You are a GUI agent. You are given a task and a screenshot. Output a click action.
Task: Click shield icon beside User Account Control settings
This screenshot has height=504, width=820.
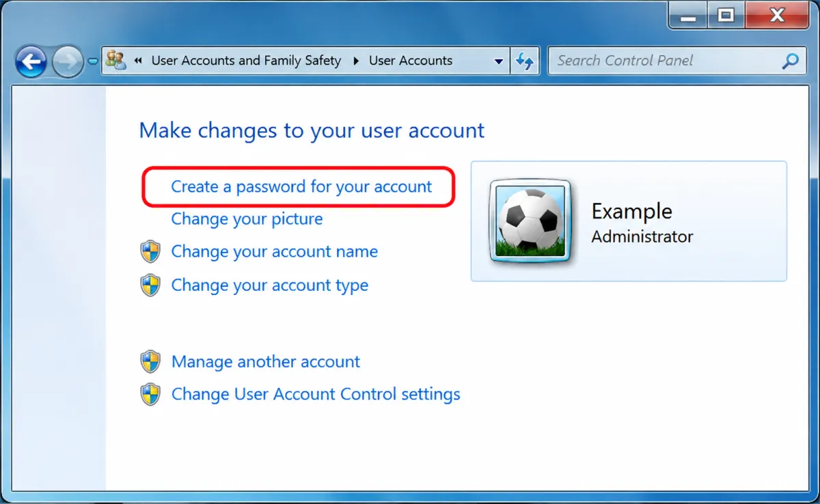(150, 395)
